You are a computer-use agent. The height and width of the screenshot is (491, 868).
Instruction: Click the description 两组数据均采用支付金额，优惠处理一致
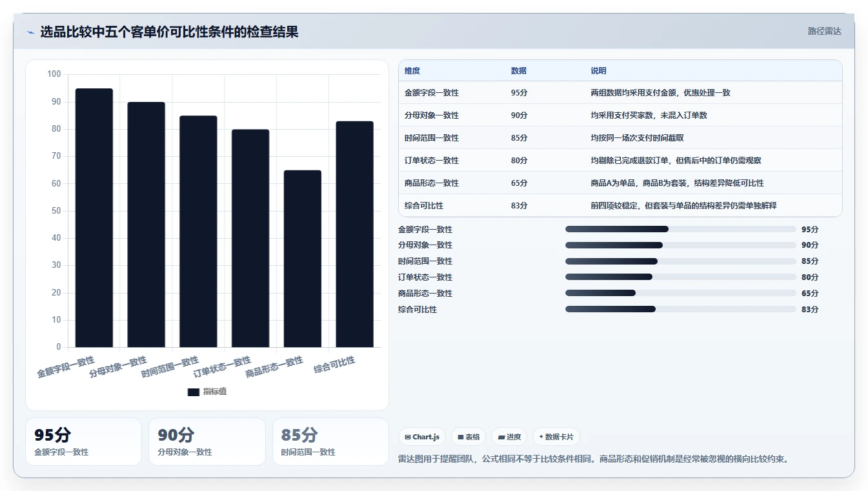[660, 93]
